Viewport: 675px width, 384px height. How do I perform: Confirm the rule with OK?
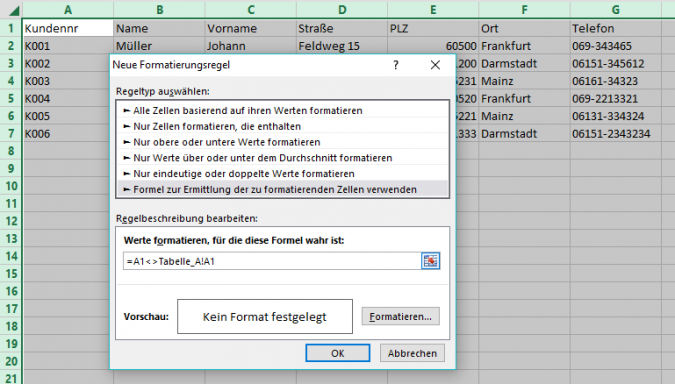(x=338, y=353)
